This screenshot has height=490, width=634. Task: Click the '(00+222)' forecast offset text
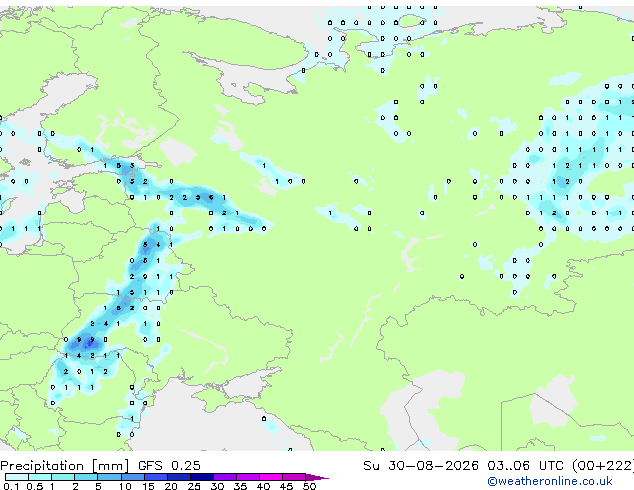click(603, 466)
